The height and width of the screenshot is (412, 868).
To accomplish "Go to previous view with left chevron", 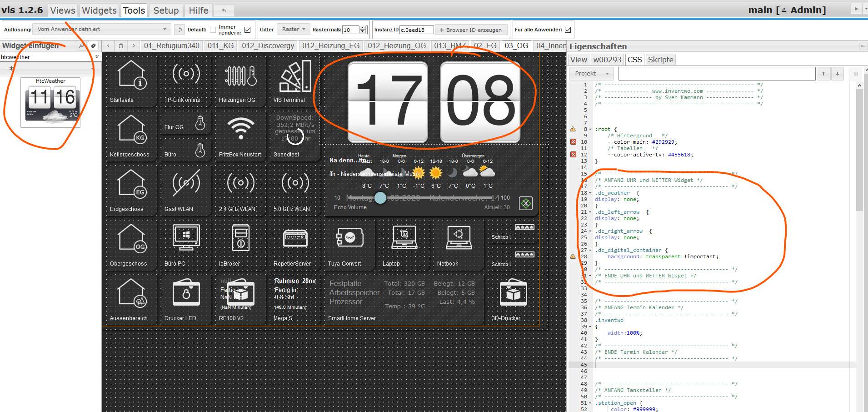I will click(x=108, y=45).
